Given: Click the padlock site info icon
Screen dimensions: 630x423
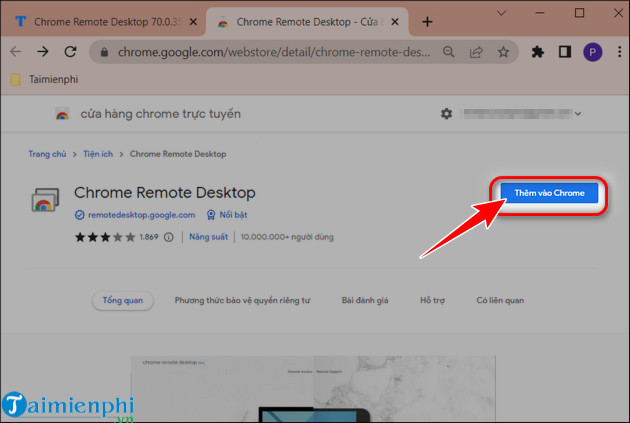Looking at the screenshot, I should coord(104,52).
